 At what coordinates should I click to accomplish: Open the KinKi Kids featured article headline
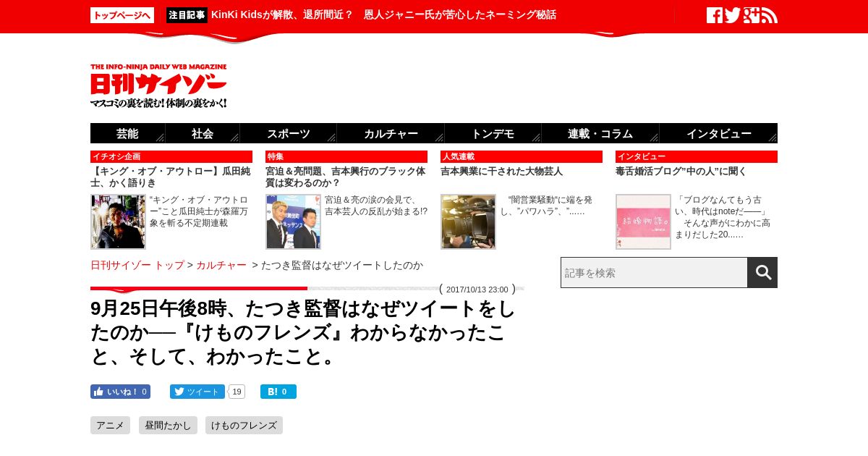coord(383,15)
